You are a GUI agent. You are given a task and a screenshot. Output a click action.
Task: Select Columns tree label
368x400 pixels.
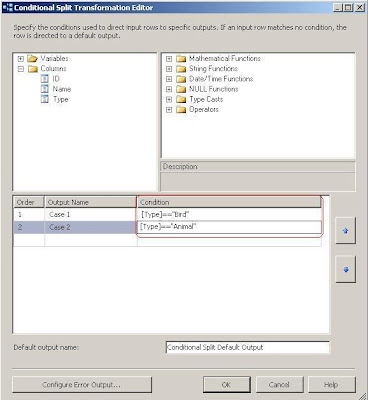click(x=53, y=68)
